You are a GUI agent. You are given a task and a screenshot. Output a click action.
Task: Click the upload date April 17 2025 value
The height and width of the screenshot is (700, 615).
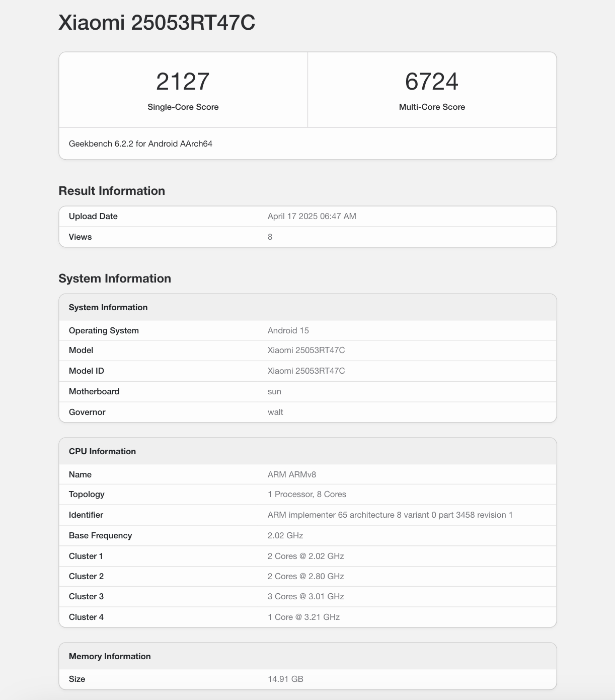[x=312, y=216]
